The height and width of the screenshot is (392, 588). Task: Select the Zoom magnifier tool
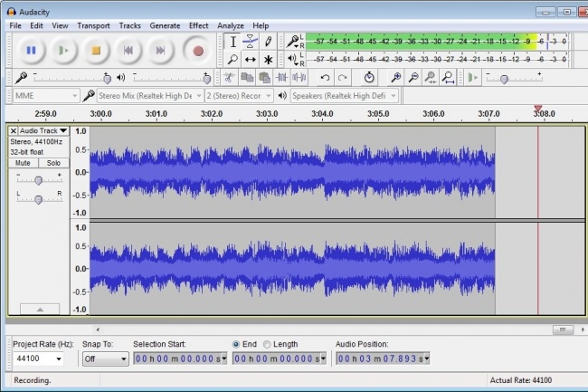coord(232,59)
